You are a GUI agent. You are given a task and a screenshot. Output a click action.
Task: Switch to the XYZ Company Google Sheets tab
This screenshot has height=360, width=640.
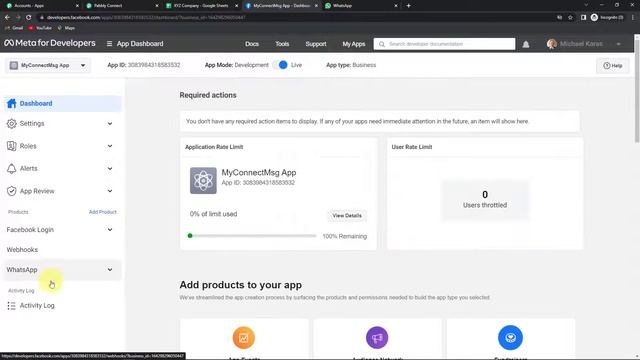(201, 6)
